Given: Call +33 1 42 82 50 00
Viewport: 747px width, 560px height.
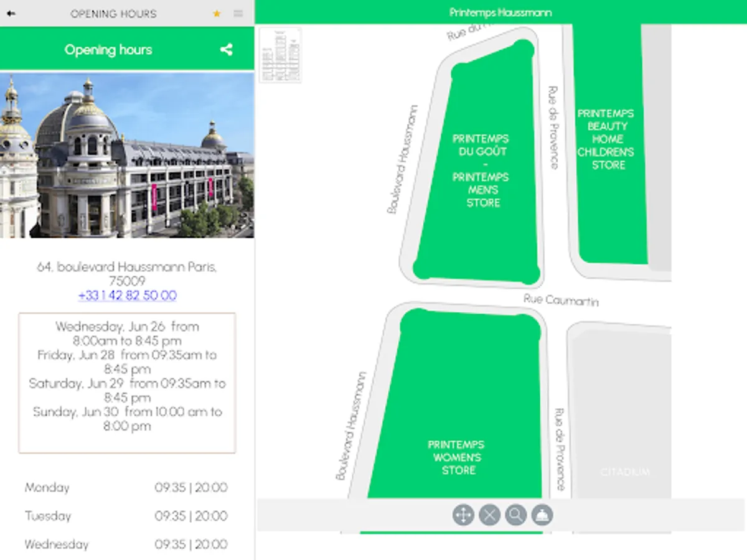Looking at the screenshot, I should [x=128, y=296].
